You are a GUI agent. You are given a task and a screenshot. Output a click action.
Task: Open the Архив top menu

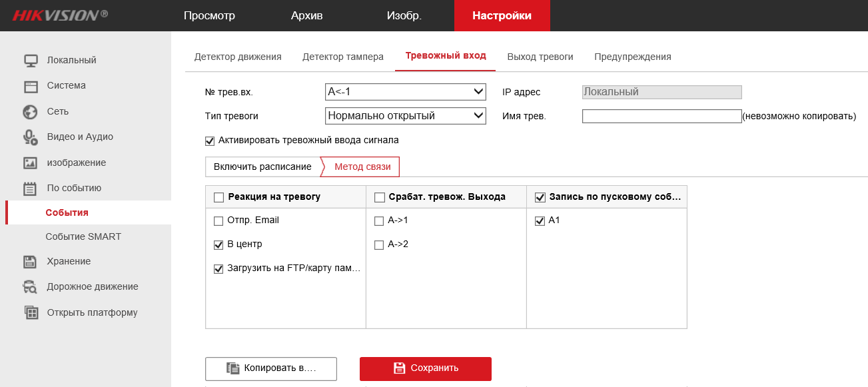[x=306, y=15]
